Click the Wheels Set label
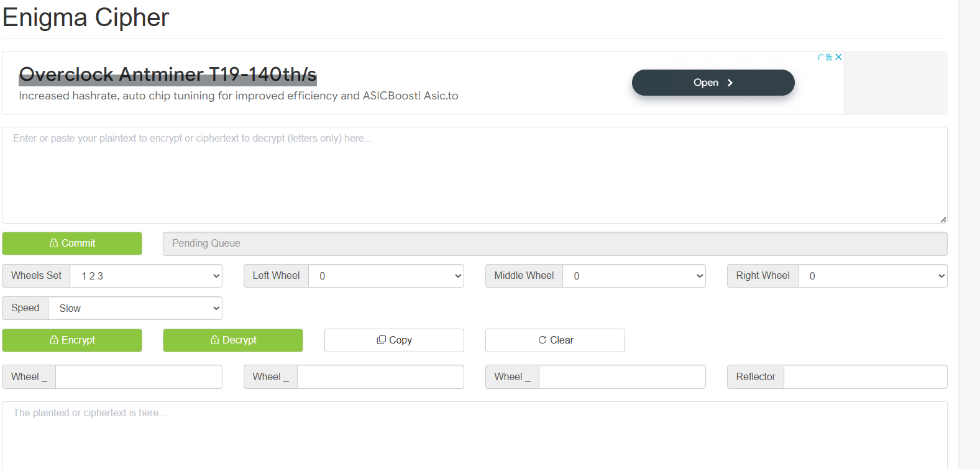 [36, 276]
